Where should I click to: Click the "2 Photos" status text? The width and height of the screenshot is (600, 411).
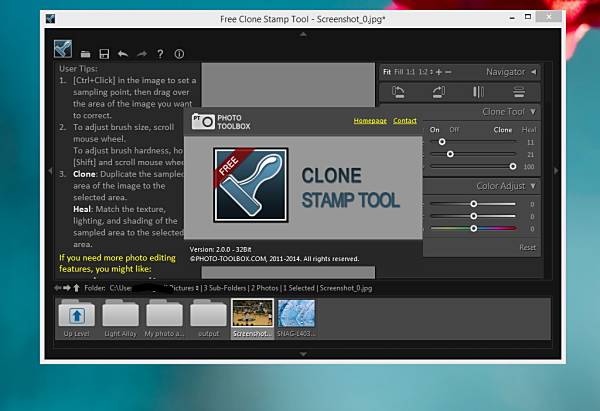pyautogui.click(x=264, y=288)
